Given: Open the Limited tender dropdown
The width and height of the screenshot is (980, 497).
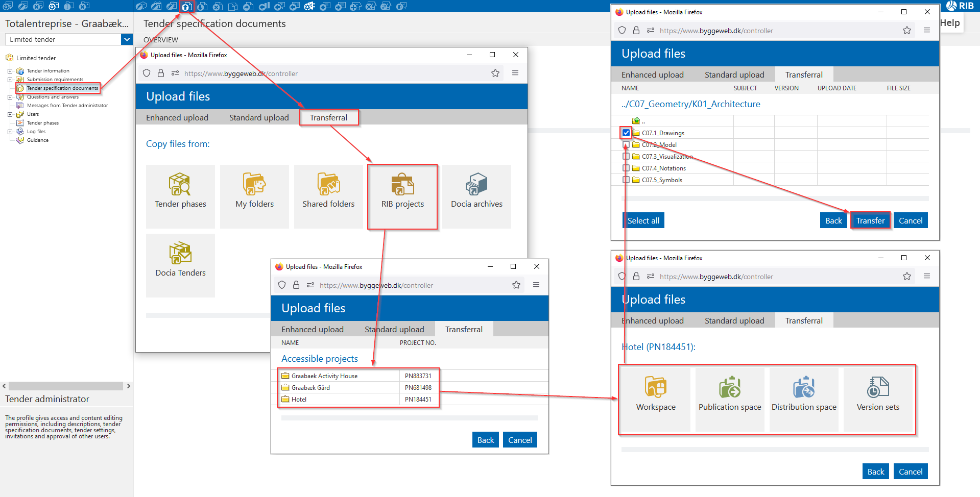Looking at the screenshot, I should point(127,39).
